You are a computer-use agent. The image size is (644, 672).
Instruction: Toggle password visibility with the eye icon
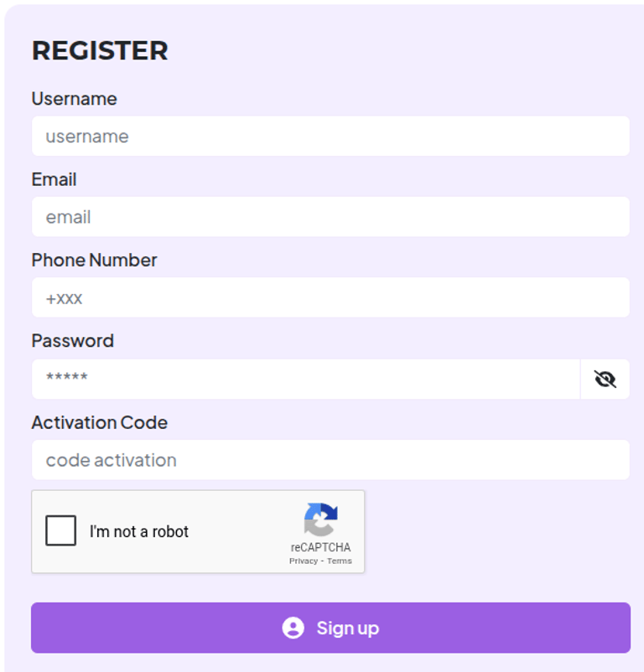pyautogui.click(x=605, y=380)
